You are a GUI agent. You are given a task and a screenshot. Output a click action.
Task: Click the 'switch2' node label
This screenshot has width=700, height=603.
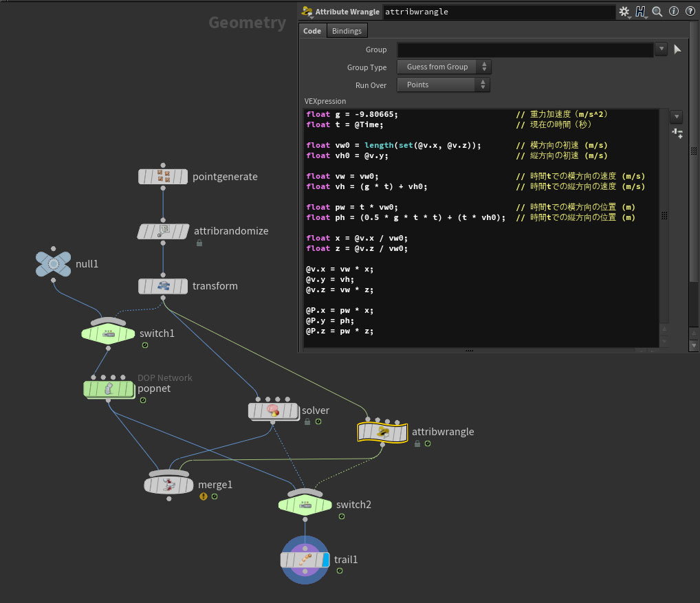tap(353, 505)
